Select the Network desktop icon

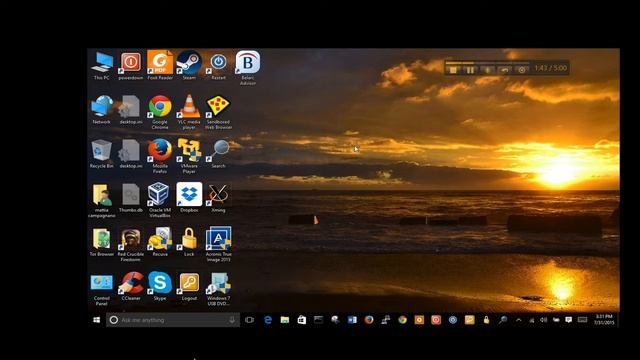click(x=102, y=110)
